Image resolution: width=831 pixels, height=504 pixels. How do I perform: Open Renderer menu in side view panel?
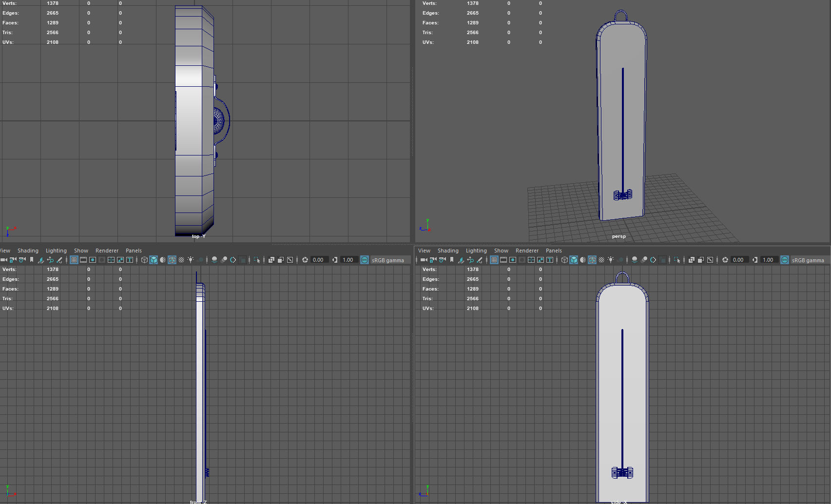[x=527, y=251]
